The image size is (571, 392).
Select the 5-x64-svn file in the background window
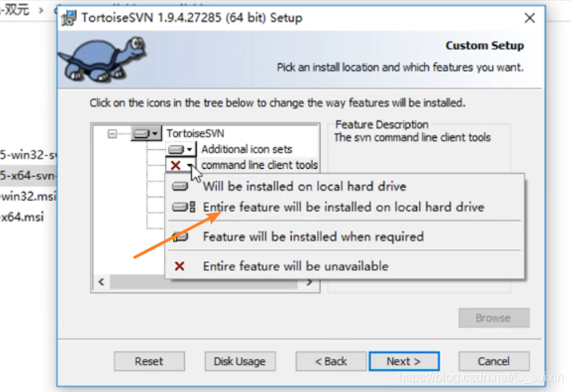point(28,175)
